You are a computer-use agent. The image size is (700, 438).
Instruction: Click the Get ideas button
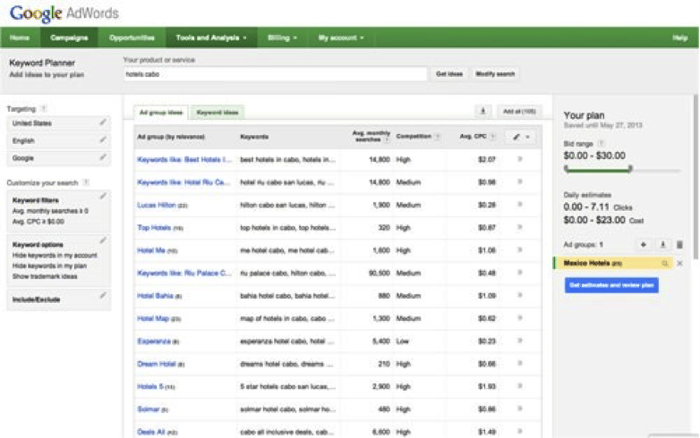[449, 74]
